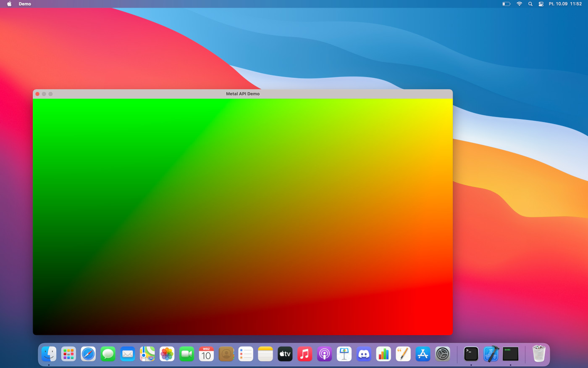
Task: Open Finder from the Dock
Action: point(49,354)
